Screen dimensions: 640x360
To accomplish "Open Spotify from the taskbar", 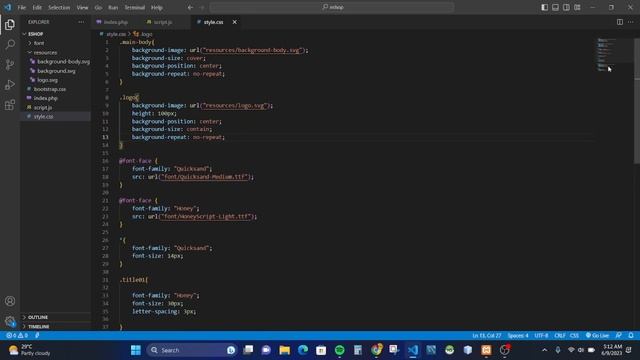I will tap(340, 350).
